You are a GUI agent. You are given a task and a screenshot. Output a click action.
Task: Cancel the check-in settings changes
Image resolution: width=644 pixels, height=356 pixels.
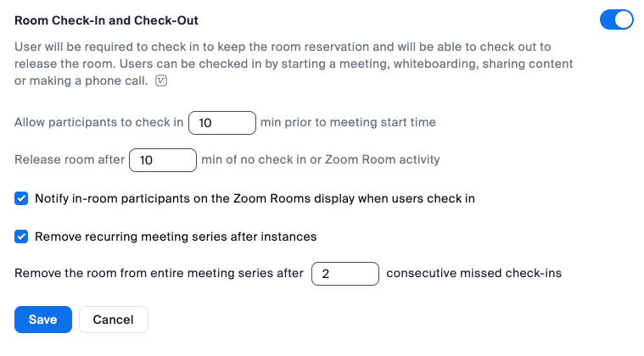tap(114, 320)
